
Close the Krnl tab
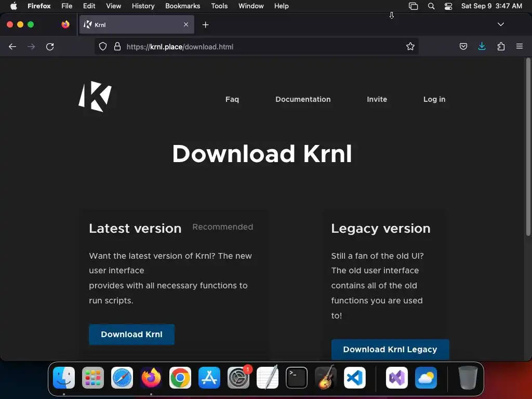(186, 24)
